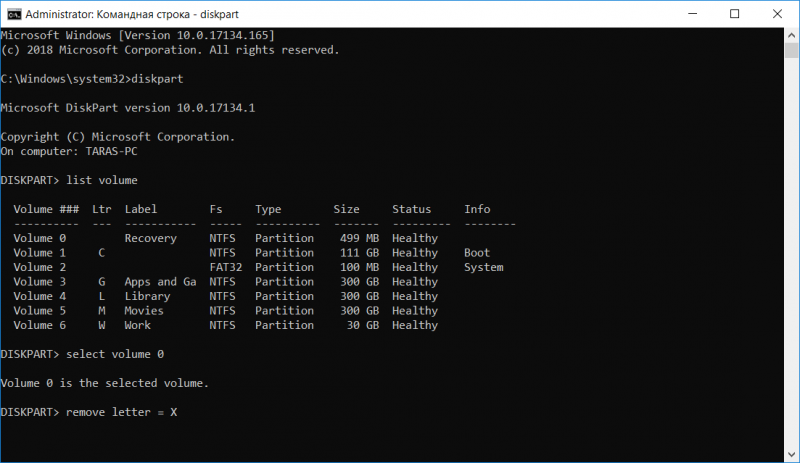The image size is (800, 463).
Task: Click the FAT32 file system entry
Action: point(226,267)
